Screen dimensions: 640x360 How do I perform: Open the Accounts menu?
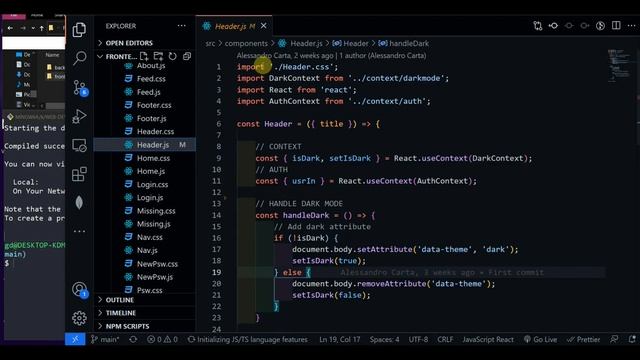click(x=80, y=290)
